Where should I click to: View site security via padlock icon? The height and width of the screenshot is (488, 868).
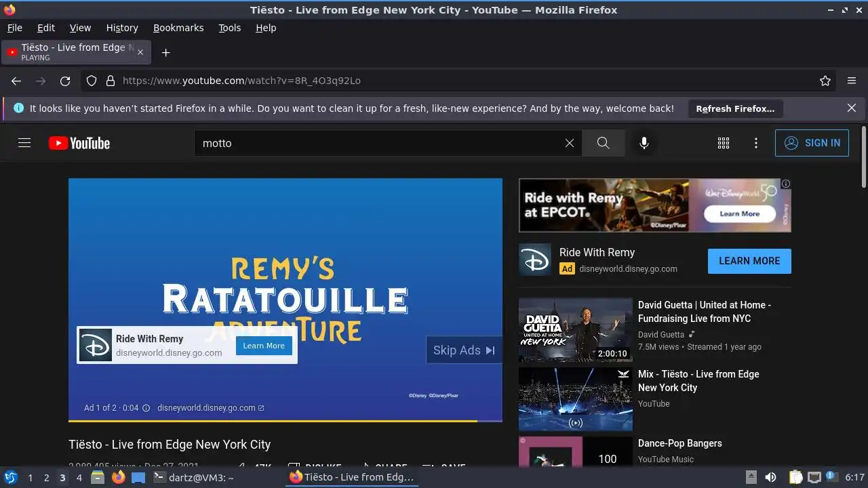tap(111, 81)
